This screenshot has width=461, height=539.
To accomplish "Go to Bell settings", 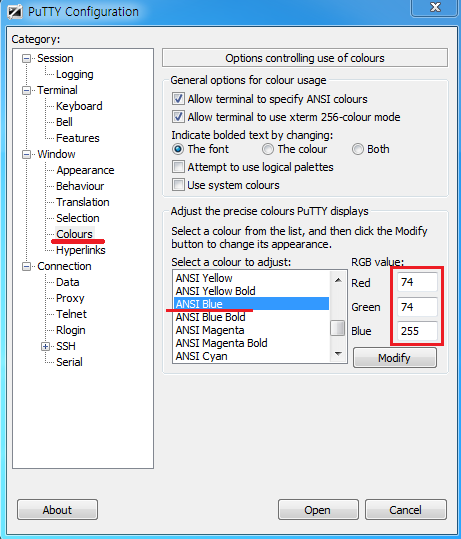I will tap(64, 122).
